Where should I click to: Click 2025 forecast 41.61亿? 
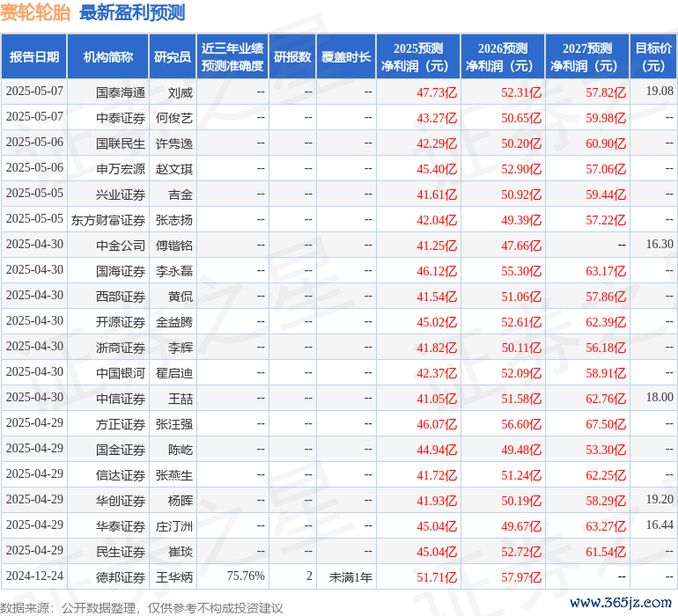pyautogui.click(x=437, y=194)
